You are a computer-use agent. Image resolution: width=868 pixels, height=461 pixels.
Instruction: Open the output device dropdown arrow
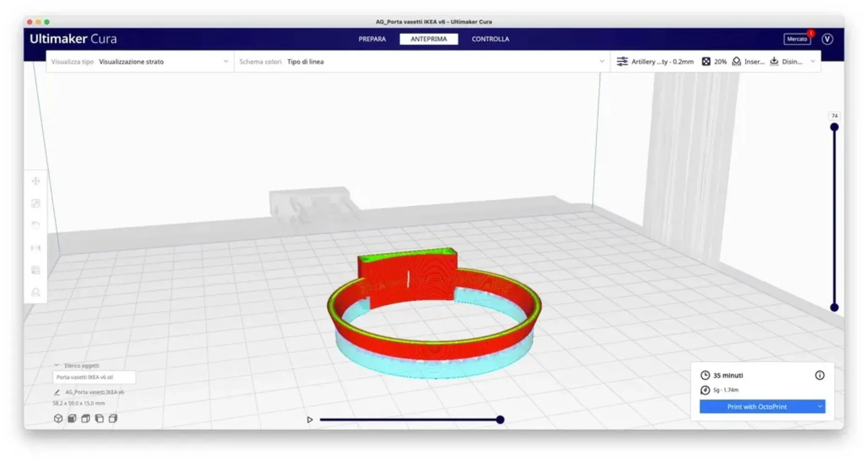(x=820, y=407)
